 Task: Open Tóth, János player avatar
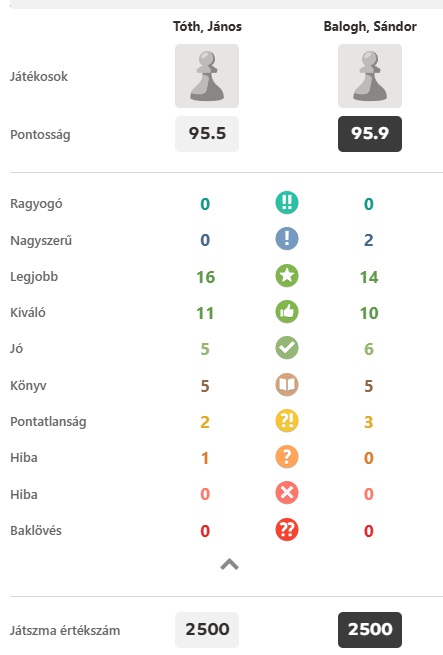click(207, 76)
